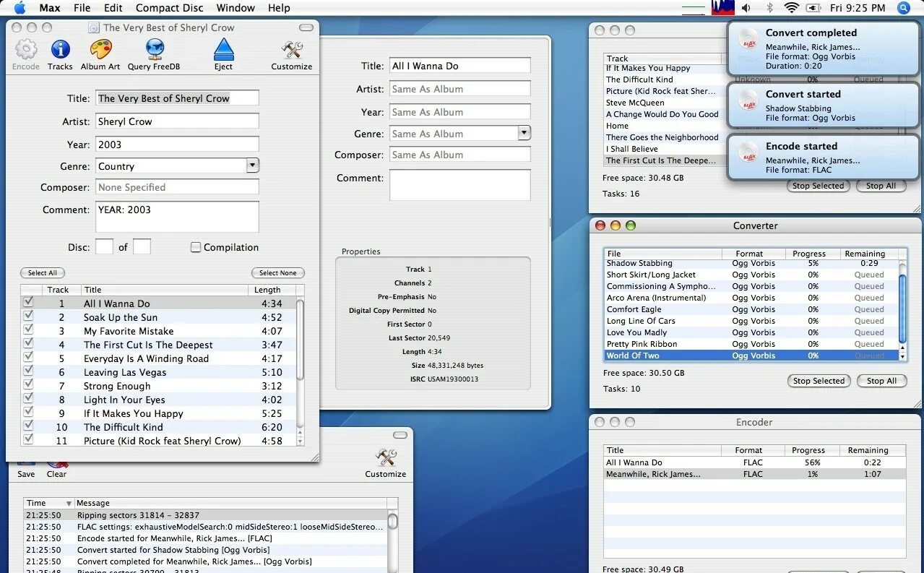Select All I Wanna Do row in Encoder

pyautogui.click(x=755, y=462)
